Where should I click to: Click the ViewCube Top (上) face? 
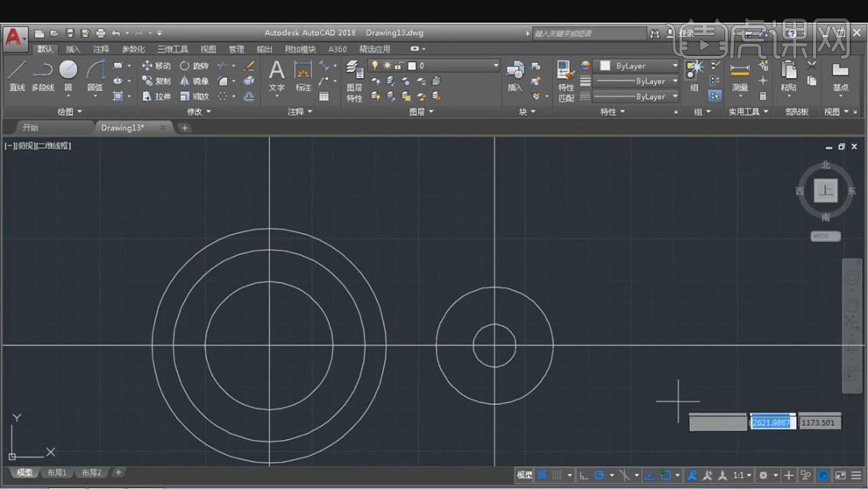[x=825, y=191]
